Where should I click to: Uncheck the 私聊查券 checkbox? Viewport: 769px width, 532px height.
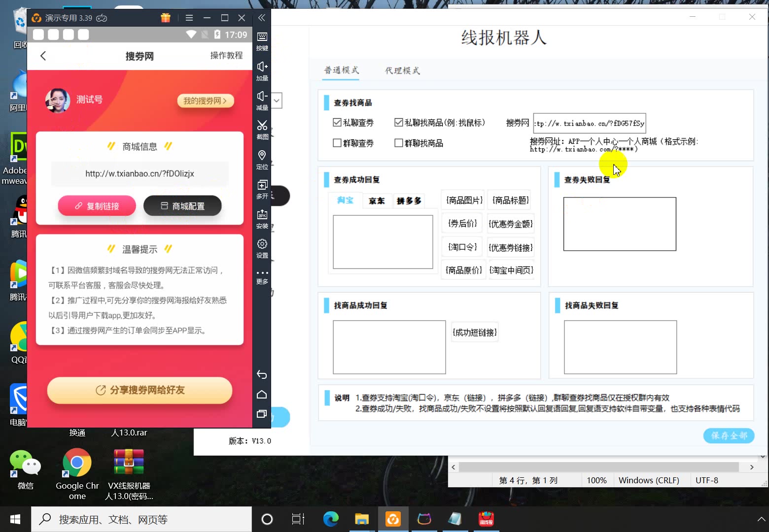(337, 122)
